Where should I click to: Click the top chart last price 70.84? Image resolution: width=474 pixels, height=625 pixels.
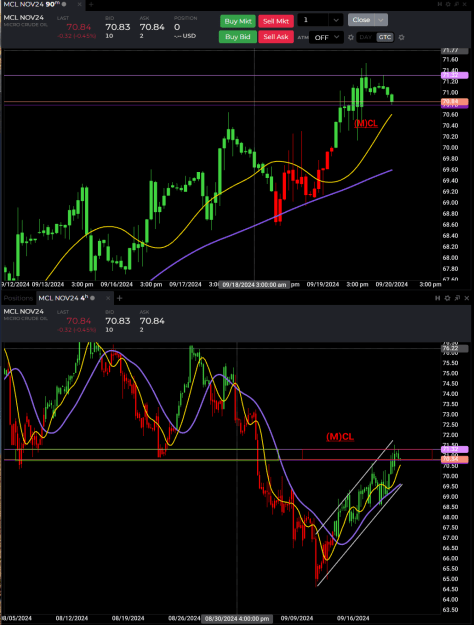pyautogui.click(x=79, y=27)
